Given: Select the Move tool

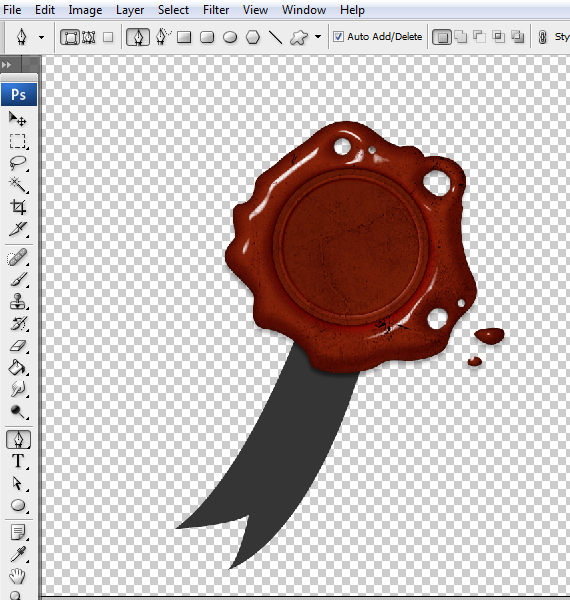Looking at the screenshot, I should (18, 119).
